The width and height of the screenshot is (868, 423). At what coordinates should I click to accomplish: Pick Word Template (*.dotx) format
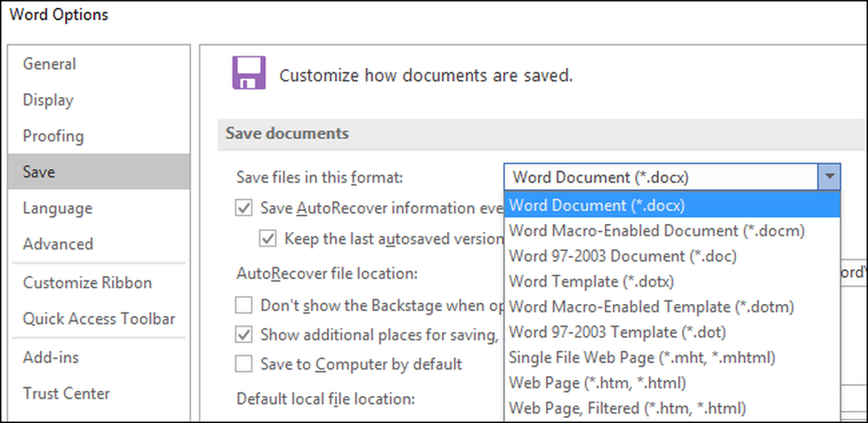tap(672, 281)
